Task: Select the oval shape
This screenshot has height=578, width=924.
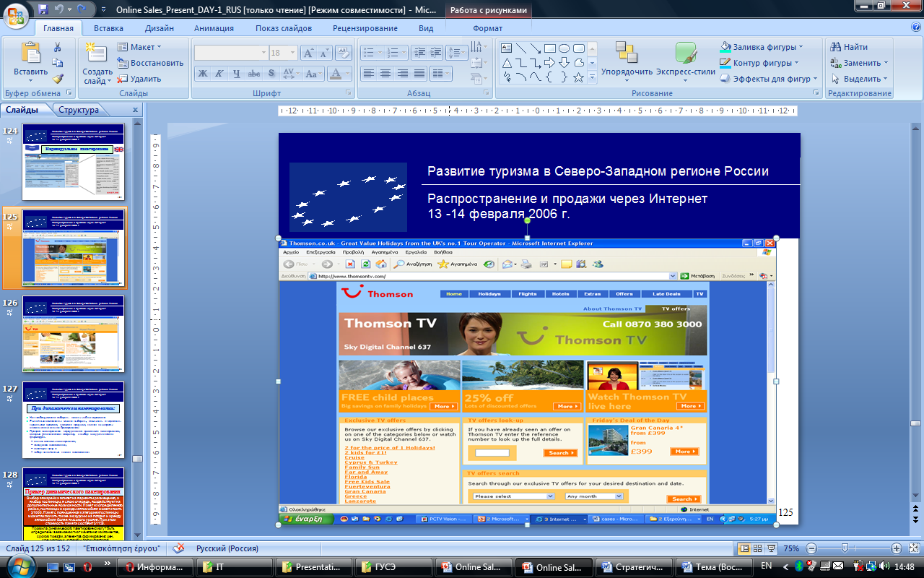Action: pos(565,48)
